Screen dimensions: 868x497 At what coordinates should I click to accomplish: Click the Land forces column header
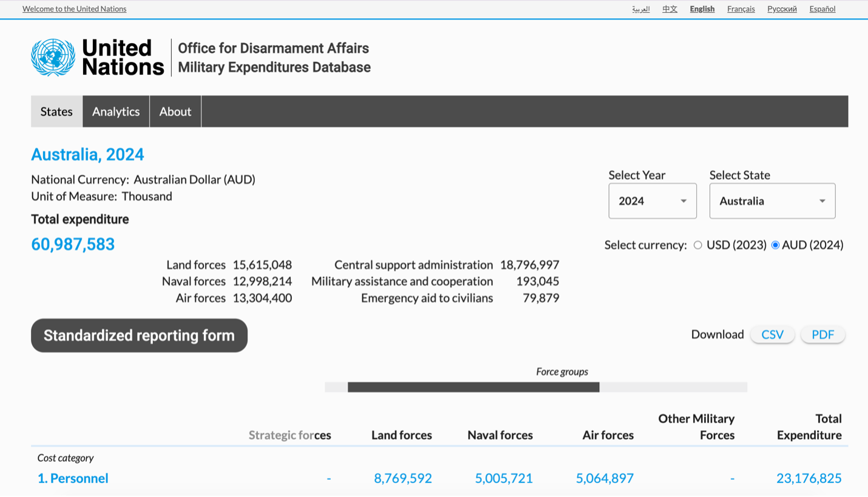[x=402, y=435]
